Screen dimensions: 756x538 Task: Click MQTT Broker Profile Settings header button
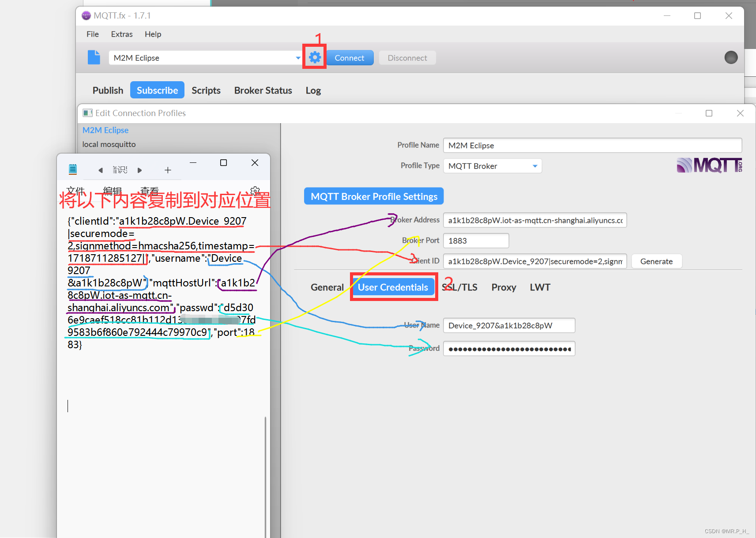coord(374,196)
